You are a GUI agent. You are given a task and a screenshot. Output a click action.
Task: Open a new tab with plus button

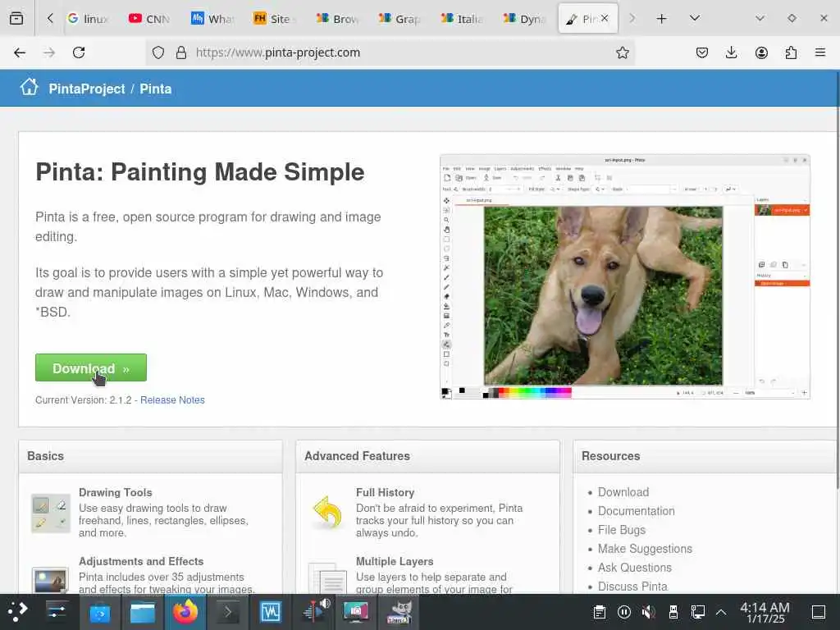point(662,19)
